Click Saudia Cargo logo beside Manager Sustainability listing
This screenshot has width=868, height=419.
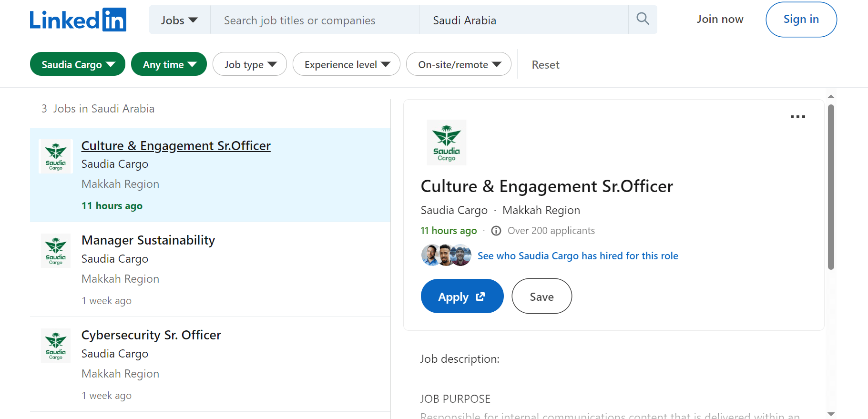(x=56, y=251)
